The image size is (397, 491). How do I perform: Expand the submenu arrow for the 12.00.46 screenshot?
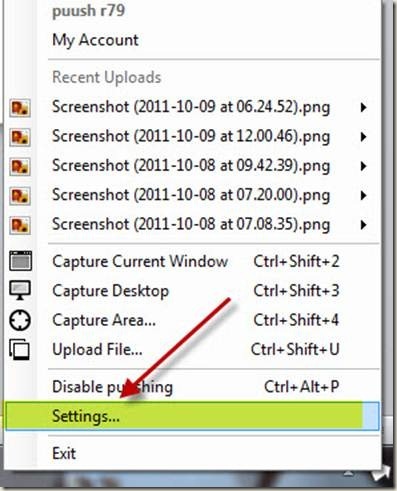pyautogui.click(x=363, y=137)
